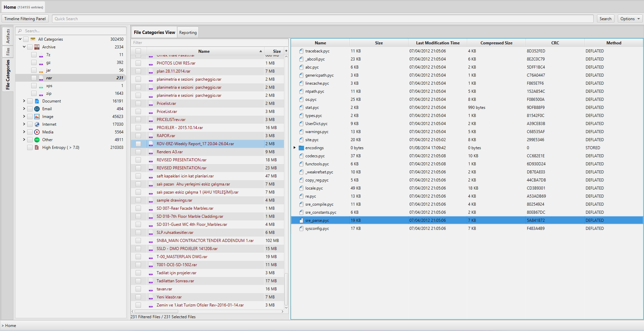Click the RAR archive icon beside Pricelist.rar
This screenshot has height=331, width=644.
click(150, 104)
